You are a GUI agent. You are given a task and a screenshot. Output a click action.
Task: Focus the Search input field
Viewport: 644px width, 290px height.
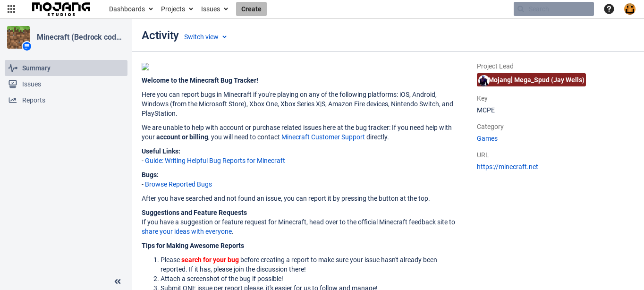(554, 9)
